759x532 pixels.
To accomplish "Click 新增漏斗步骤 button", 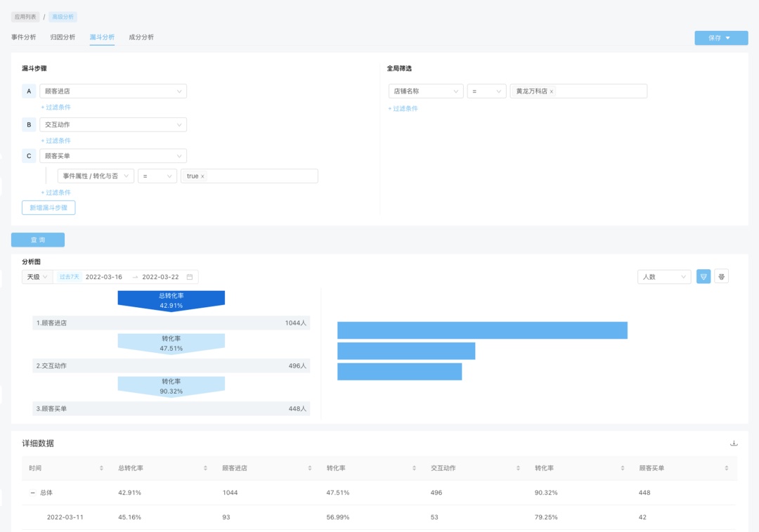I will click(x=48, y=207).
